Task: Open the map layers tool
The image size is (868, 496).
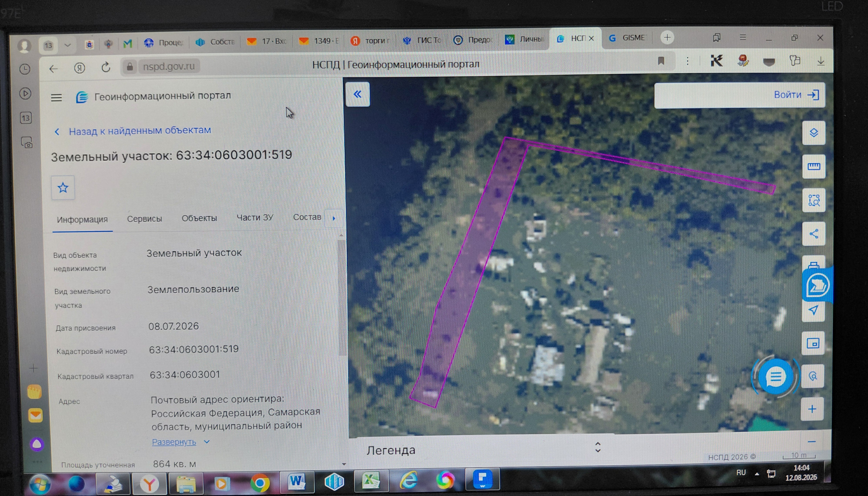Action: (813, 133)
